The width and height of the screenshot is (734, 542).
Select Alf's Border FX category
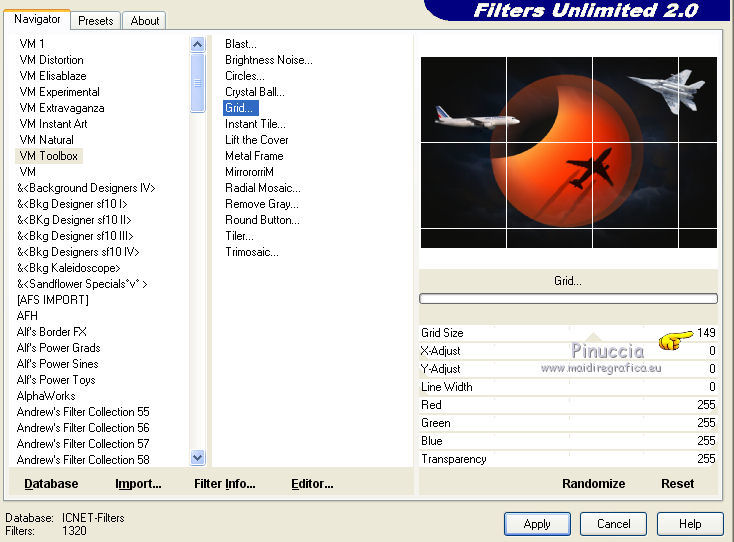click(x=51, y=332)
